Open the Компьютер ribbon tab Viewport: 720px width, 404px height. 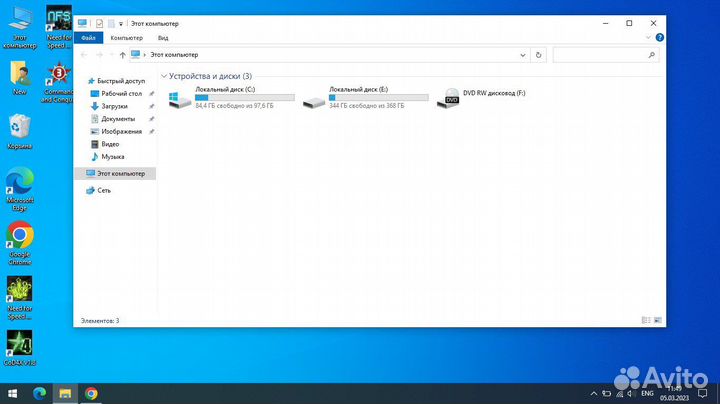coord(127,38)
